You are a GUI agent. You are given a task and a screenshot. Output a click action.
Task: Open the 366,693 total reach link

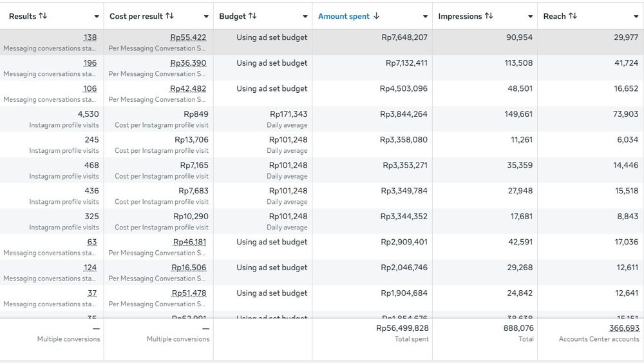point(624,328)
